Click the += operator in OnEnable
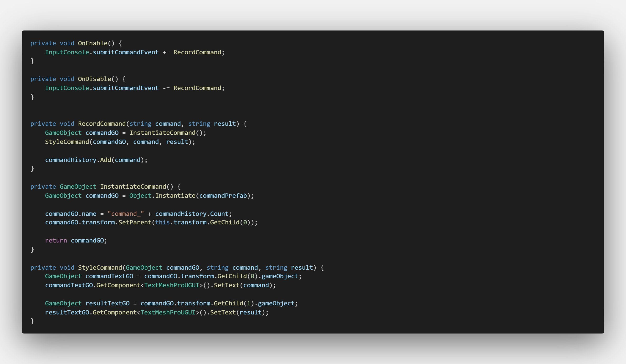Image resolution: width=626 pixels, height=364 pixels. [x=166, y=52]
